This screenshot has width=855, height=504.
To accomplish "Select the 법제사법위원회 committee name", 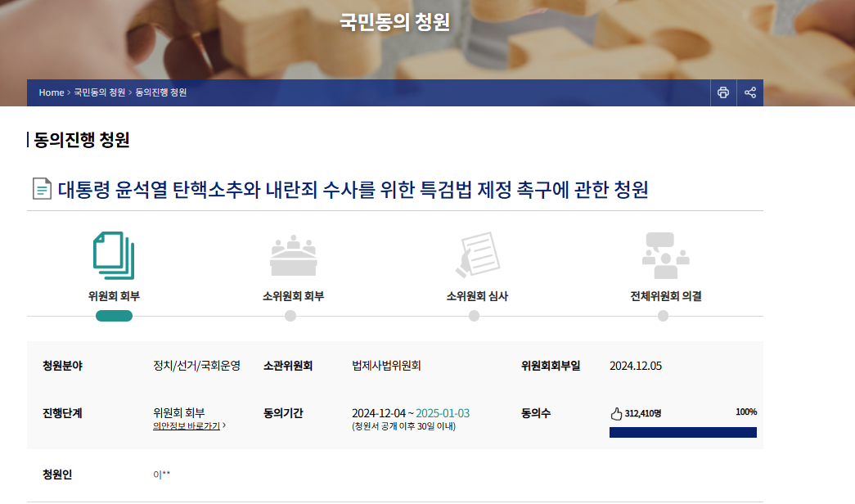I will pos(386,366).
